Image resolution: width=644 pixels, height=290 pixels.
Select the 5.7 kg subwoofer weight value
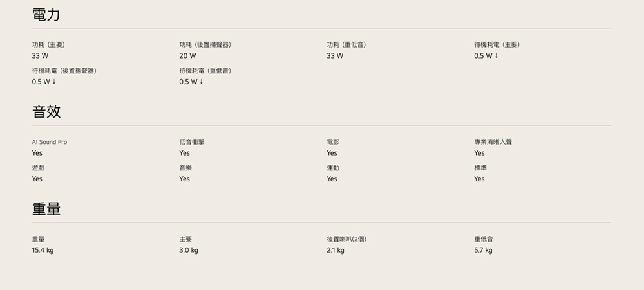[x=483, y=250]
